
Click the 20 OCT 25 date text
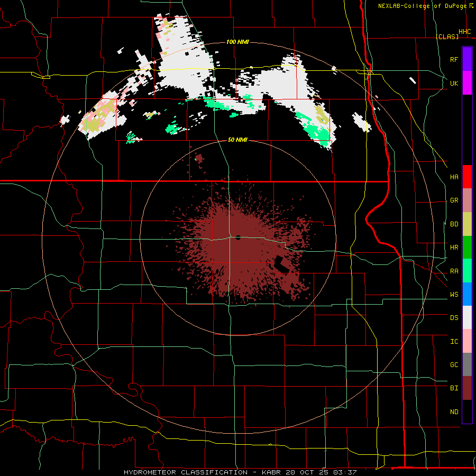tap(307, 472)
